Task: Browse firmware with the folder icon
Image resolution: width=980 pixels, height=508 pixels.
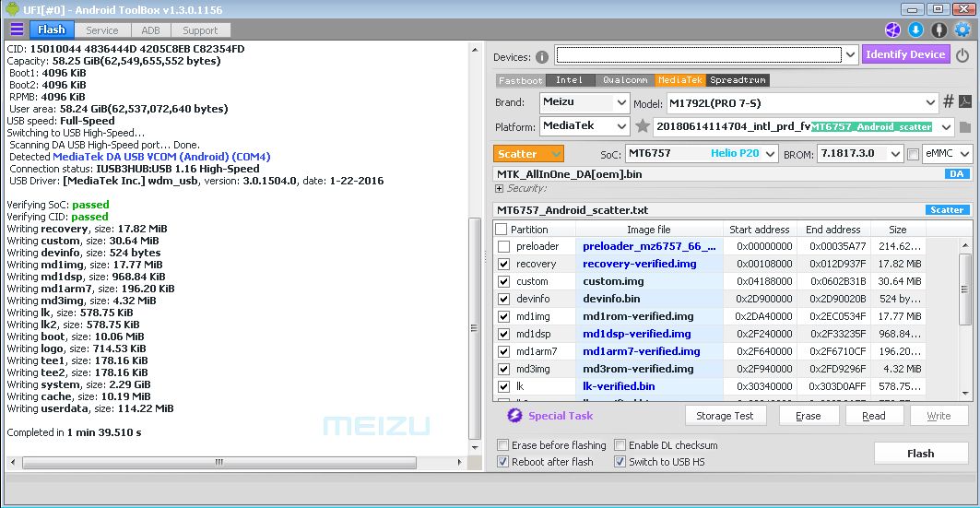Action: [965, 127]
